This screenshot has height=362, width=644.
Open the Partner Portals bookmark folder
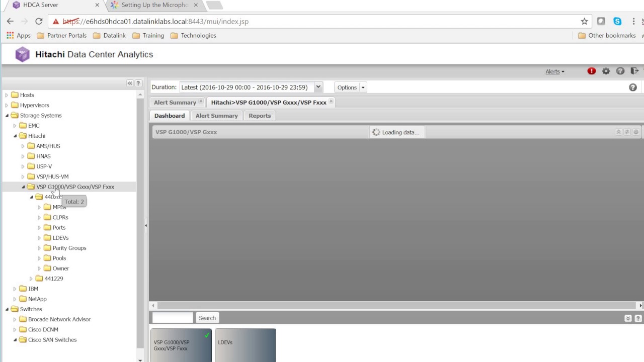click(x=61, y=36)
